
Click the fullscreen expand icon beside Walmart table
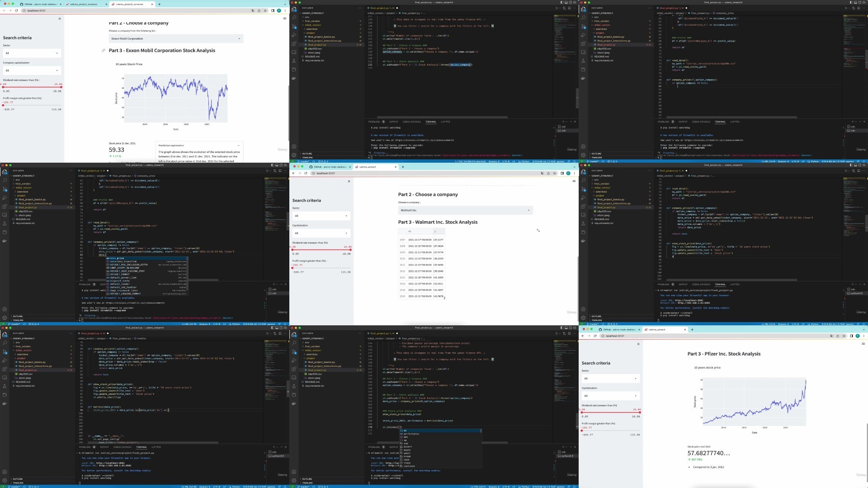tap(538, 230)
